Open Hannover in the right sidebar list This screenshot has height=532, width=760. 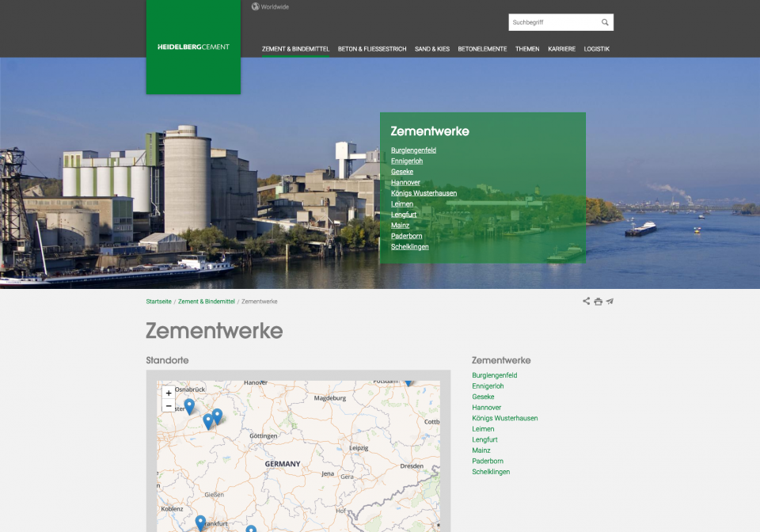[x=487, y=408]
